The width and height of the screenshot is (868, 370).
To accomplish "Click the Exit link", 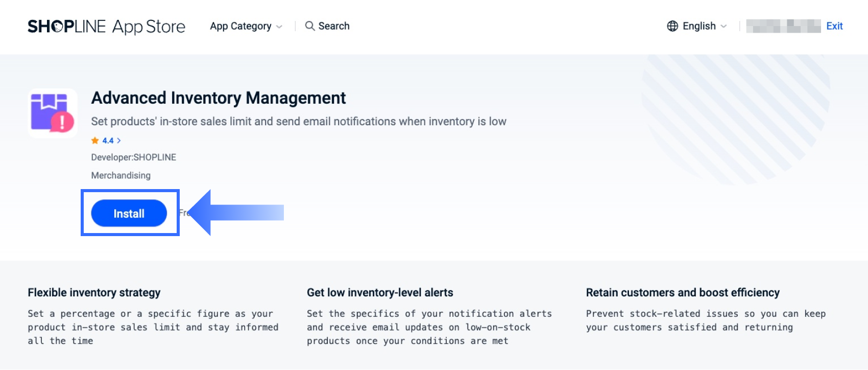I will click(834, 26).
